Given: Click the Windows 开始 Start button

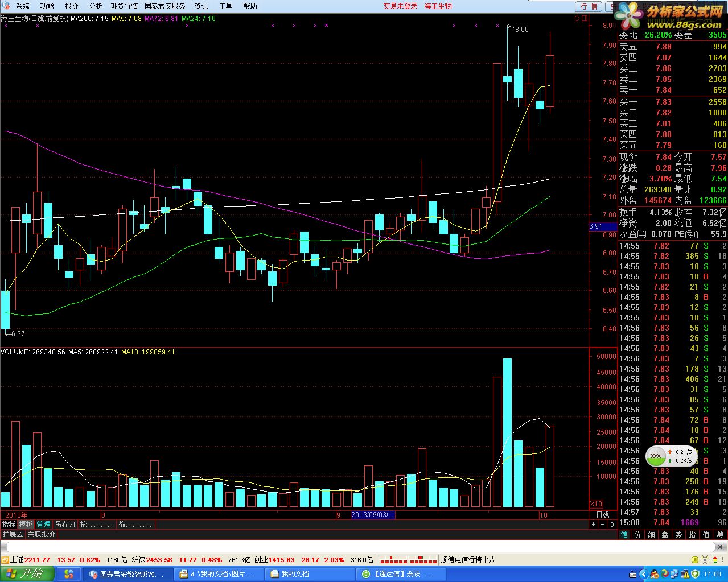Looking at the screenshot, I should (x=27, y=573).
